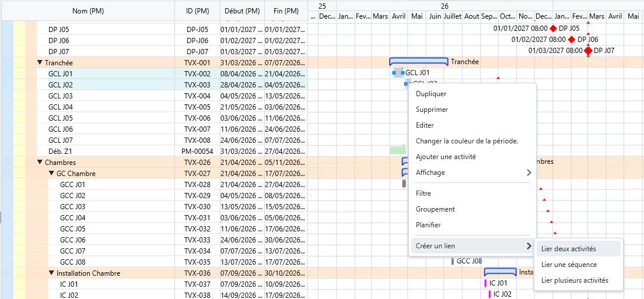Choose Lier une séquence option
The height and width of the screenshot is (299, 644).
(x=569, y=265)
